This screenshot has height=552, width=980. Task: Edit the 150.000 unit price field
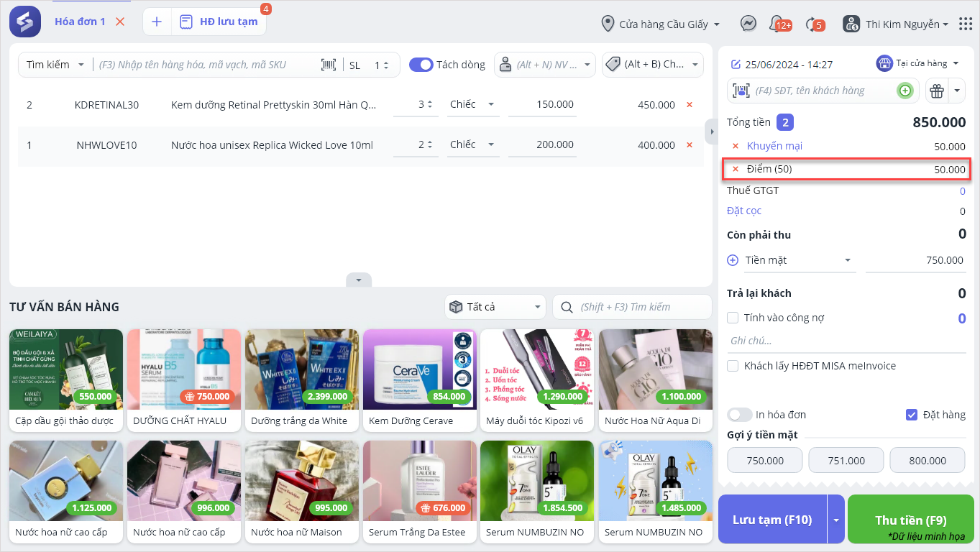tap(542, 105)
